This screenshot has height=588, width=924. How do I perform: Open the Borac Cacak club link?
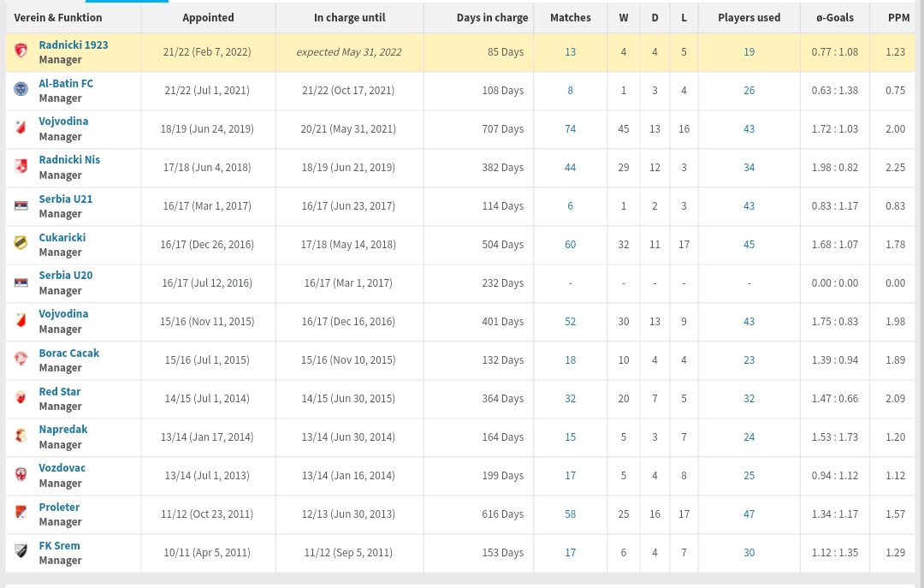[x=69, y=353]
